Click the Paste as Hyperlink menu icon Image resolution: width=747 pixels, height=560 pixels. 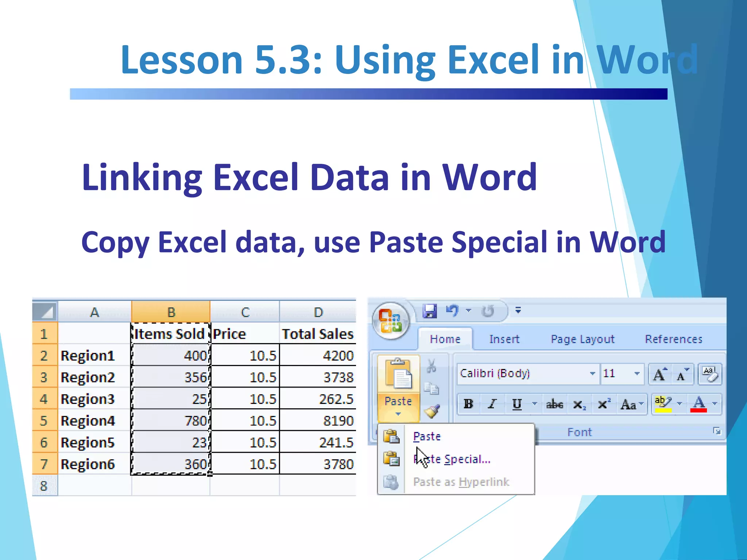(x=391, y=482)
